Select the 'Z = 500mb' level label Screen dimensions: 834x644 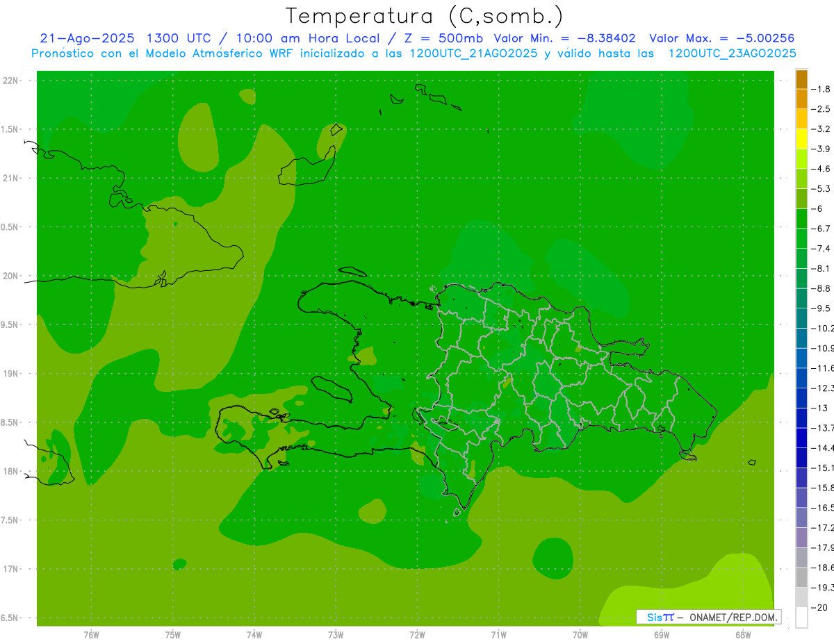(443, 38)
